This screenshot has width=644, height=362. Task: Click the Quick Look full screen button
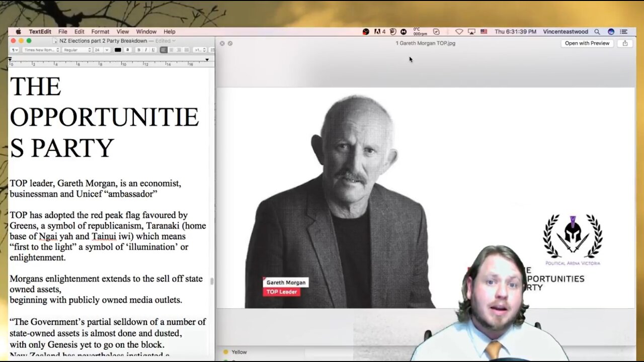[230, 43]
